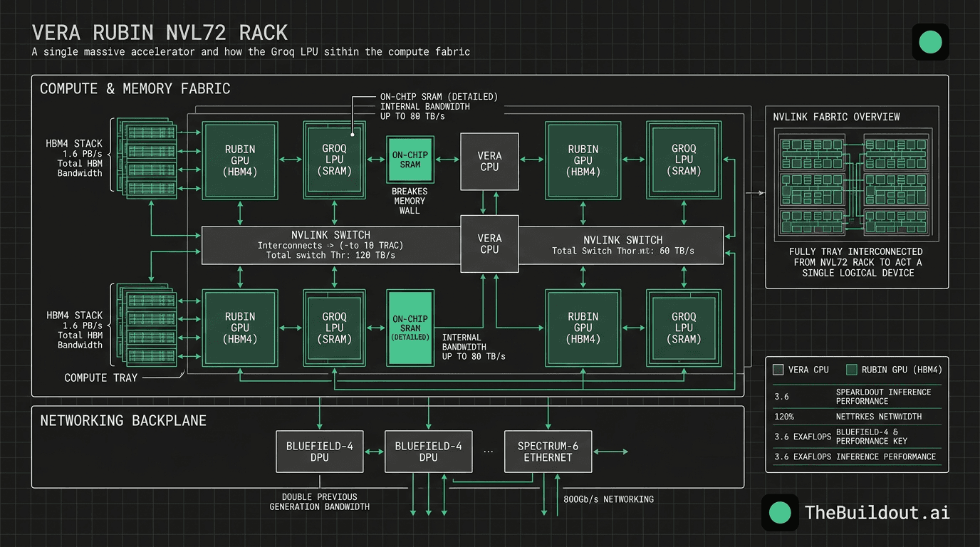Enable the On-Chip SRAM (Detailed) highlight

pos(410,328)
